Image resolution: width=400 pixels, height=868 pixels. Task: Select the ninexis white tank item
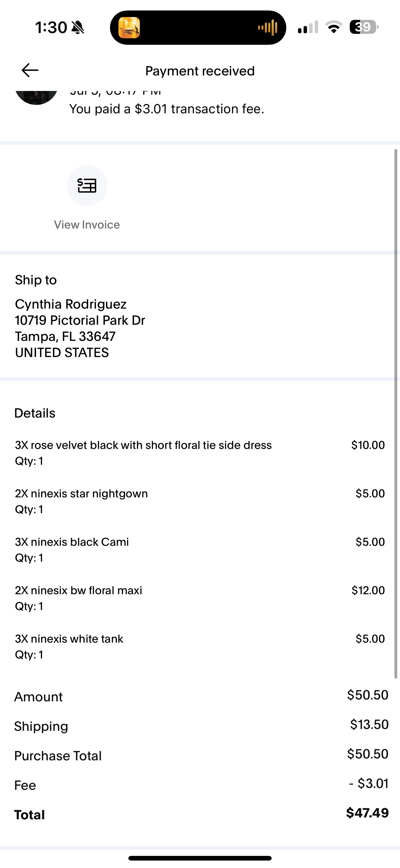(x=200, y=647)
